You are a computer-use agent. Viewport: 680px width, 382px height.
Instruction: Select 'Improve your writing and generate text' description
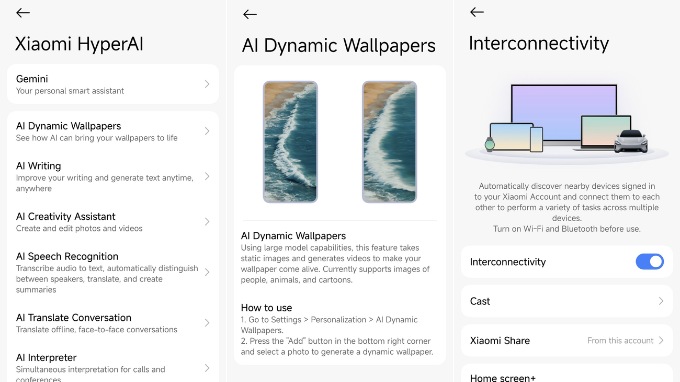[x=105, y=183]
